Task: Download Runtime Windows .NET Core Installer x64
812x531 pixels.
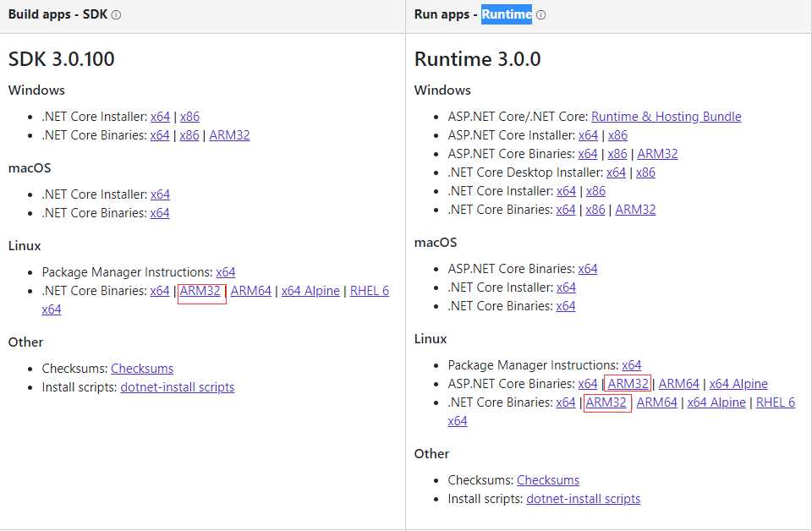Action: pyautogui.click(x=566, y=191)
